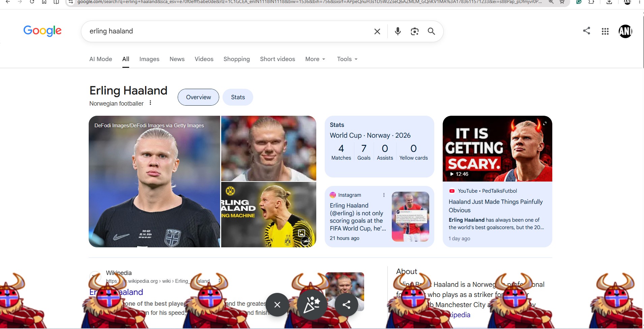The width and height of the screenshot is (644, 329).
Task: Start voice search with microphone icon
Action: (398, 31)
